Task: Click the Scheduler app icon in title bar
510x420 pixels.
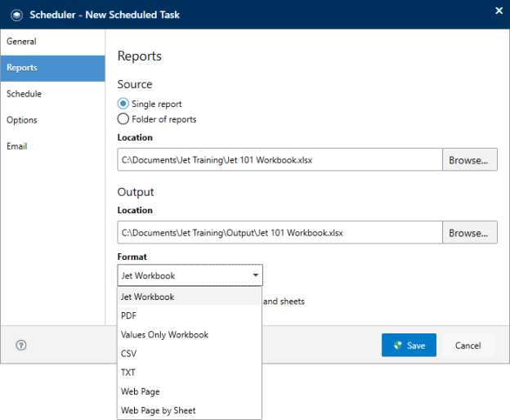Action: 16,15
